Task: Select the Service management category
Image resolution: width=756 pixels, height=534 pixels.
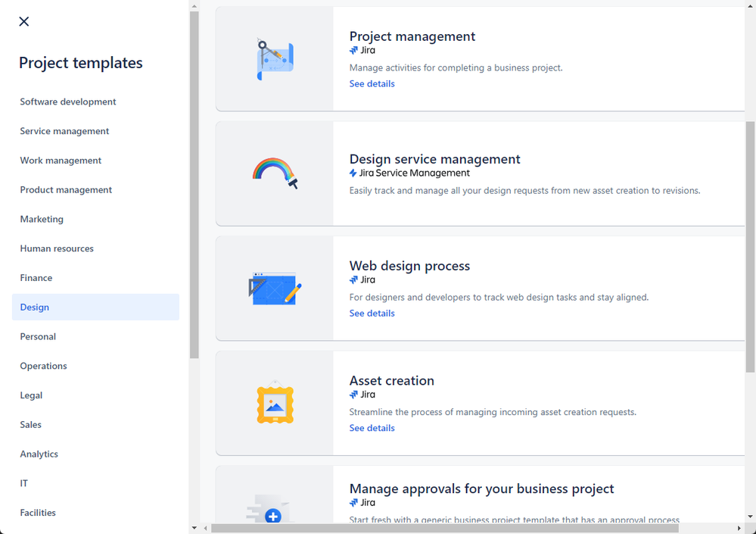Action: [x=95, y=131]
